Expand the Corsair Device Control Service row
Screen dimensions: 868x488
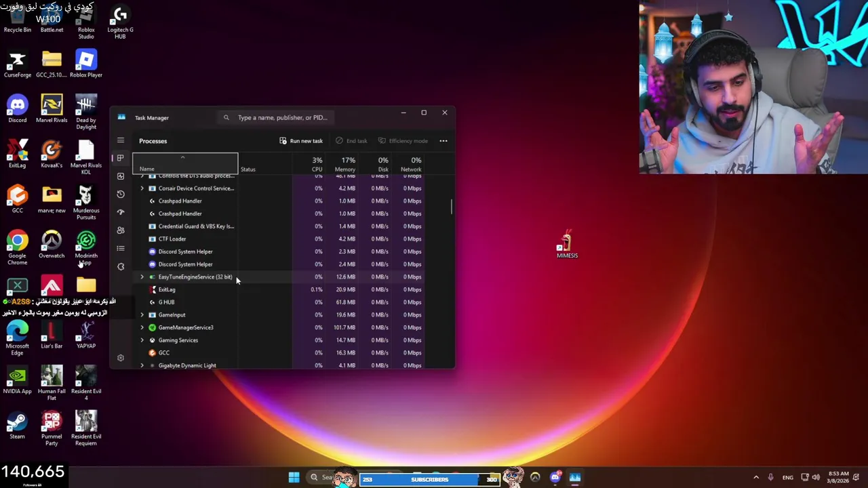pyautogui.click(x=142, y=188)
